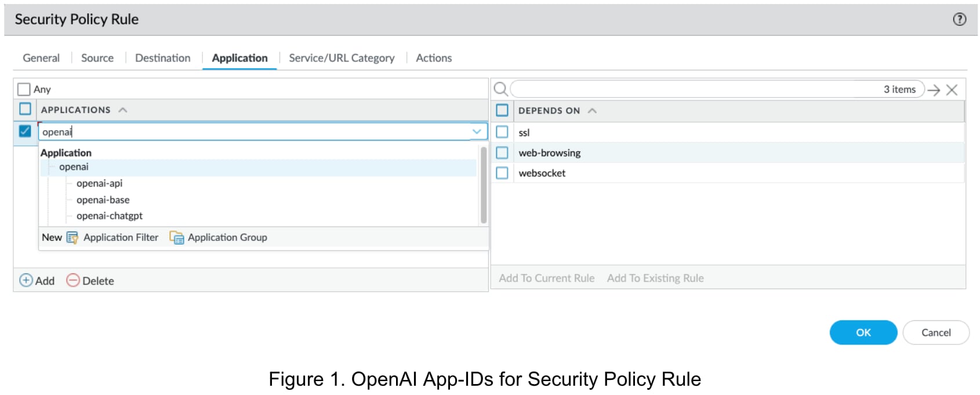Toggle the Any checkbox
Viewport: 980px width, 395px height.
click(24, 89)
